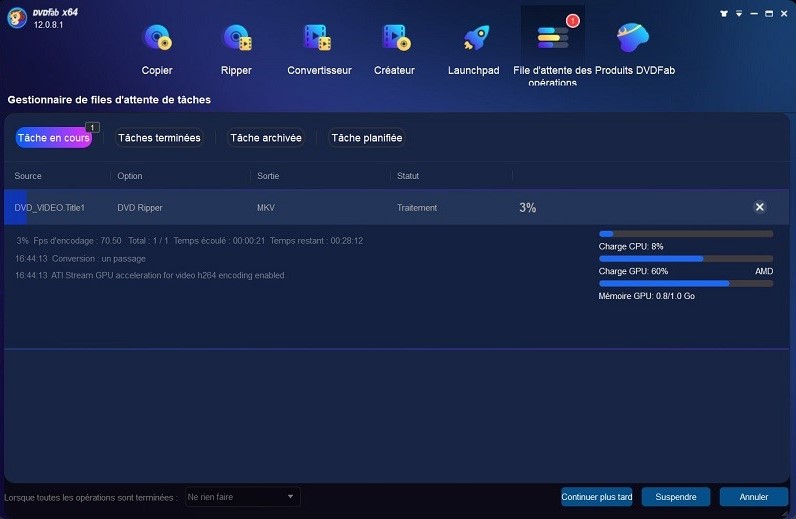Switch to Tâche en cours tab

[x=53, y=138]
